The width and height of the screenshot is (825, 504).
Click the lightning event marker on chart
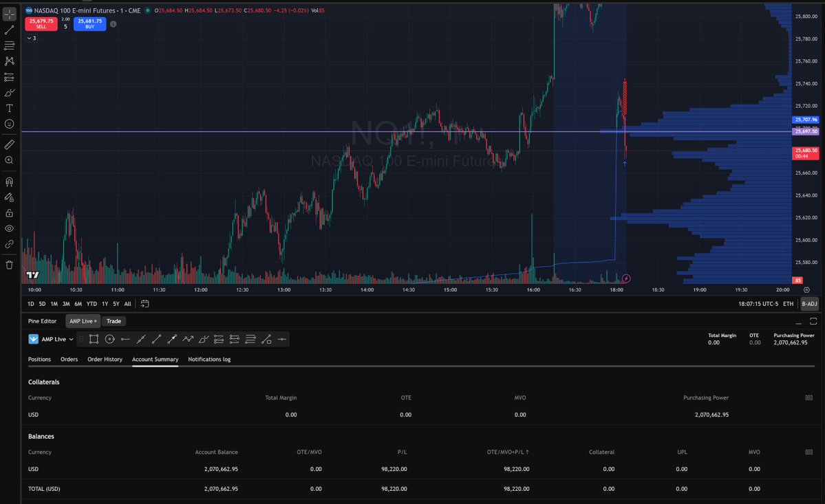click(x=625, y=278)
